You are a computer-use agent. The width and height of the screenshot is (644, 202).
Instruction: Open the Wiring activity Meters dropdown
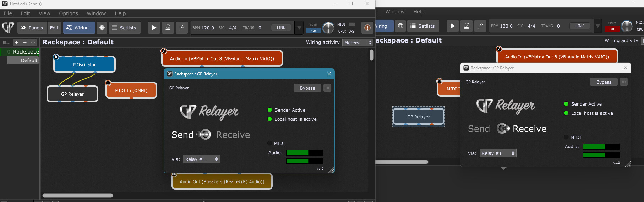pyautogui.click(x=358, y=43)
